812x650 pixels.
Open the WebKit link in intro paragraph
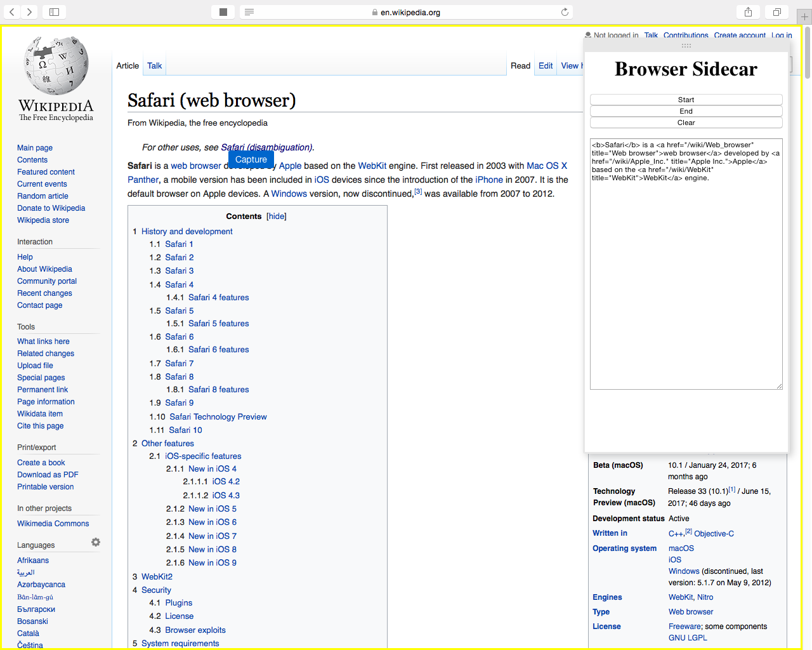(x=372, y=166)
